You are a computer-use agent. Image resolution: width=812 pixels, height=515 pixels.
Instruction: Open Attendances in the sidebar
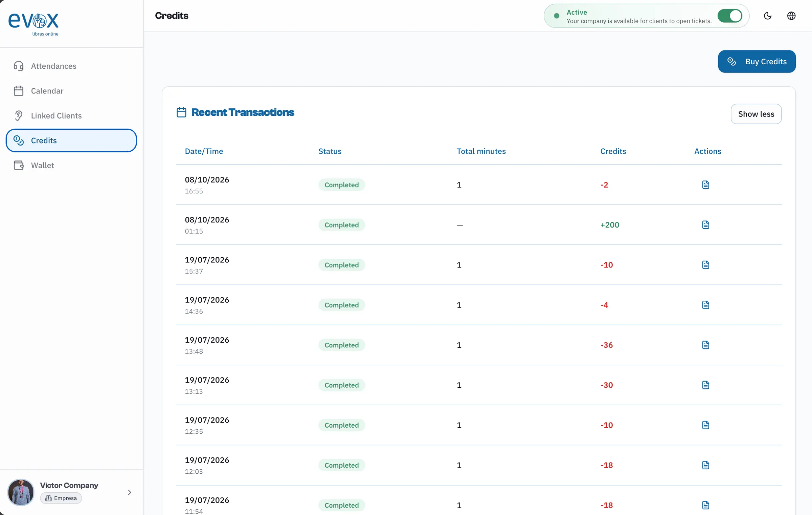(71, 66)
